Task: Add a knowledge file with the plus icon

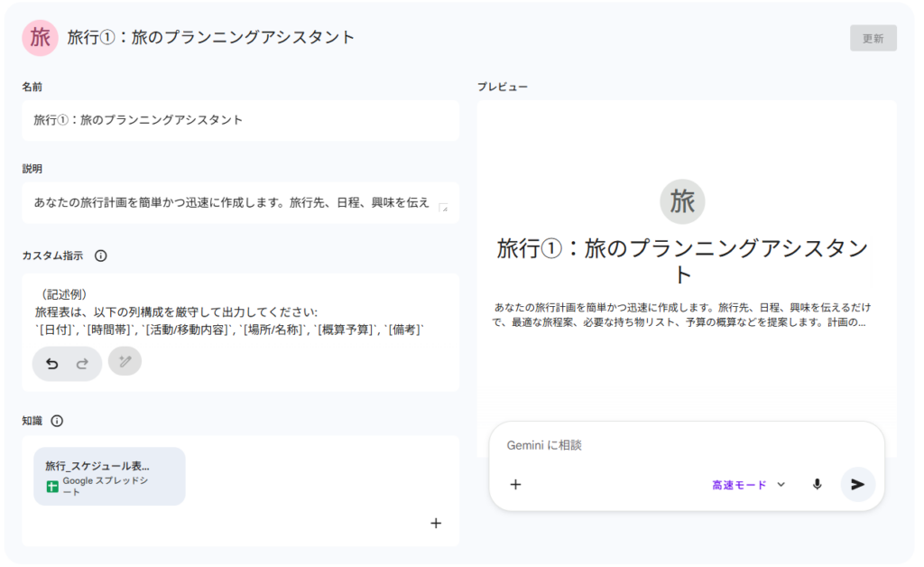Action: click(436, 523)
